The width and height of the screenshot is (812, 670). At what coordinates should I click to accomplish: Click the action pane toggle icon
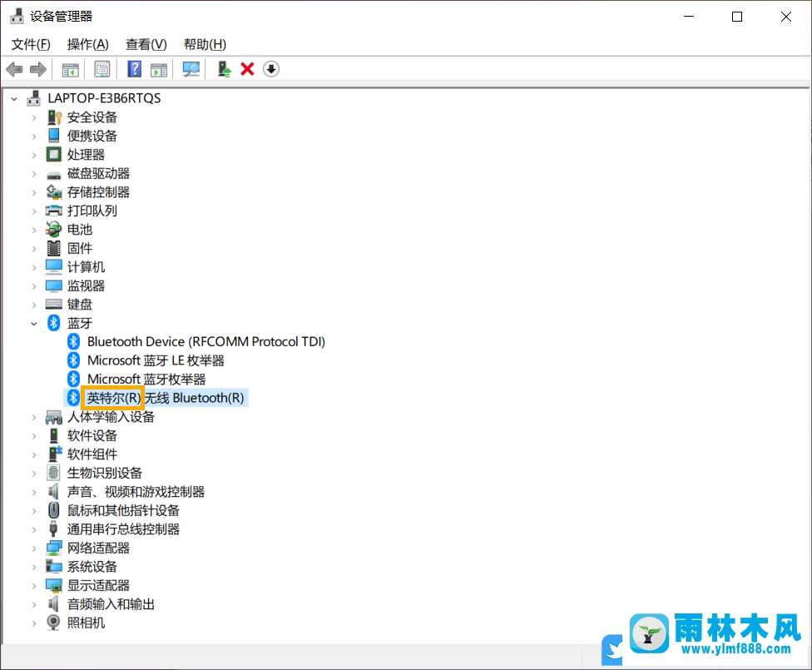point(159,69)
